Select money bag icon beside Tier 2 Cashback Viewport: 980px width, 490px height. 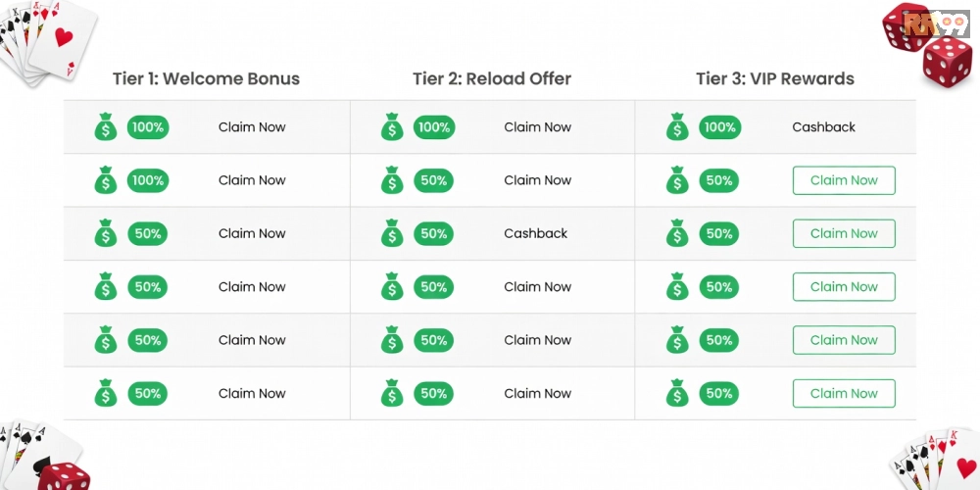(x=392, y=234)
